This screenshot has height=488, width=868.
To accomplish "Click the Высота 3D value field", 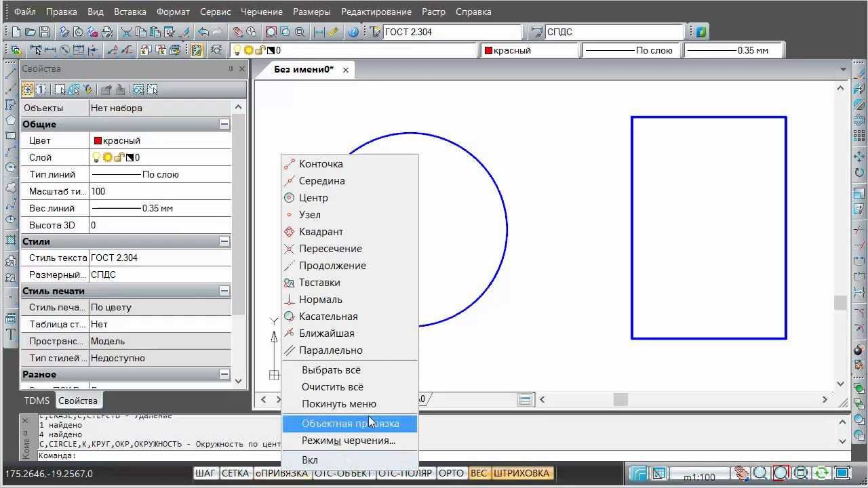I will [x=161, y=225].
